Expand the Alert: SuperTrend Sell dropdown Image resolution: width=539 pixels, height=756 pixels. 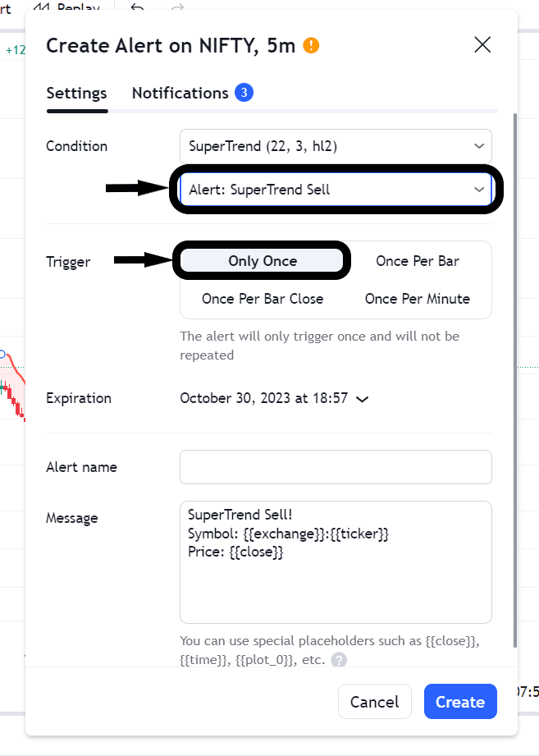pos(336,190)
